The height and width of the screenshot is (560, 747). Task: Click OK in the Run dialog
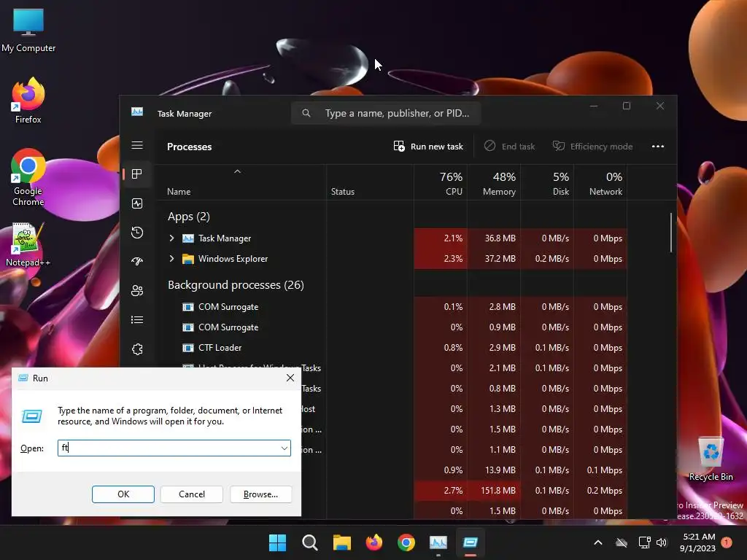click(123, 494)
